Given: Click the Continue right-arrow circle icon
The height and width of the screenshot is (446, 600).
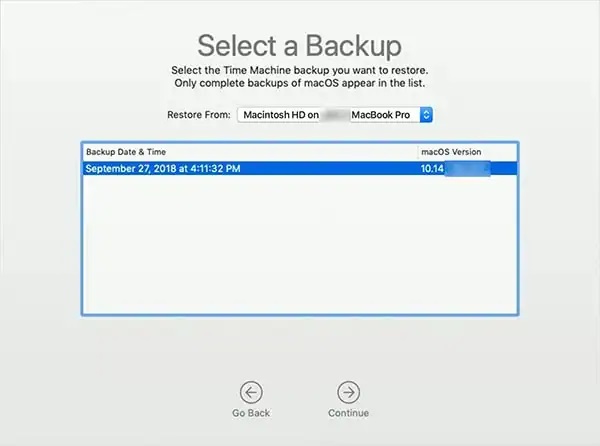Looking at the screenshot, I should tap(348, 392).
